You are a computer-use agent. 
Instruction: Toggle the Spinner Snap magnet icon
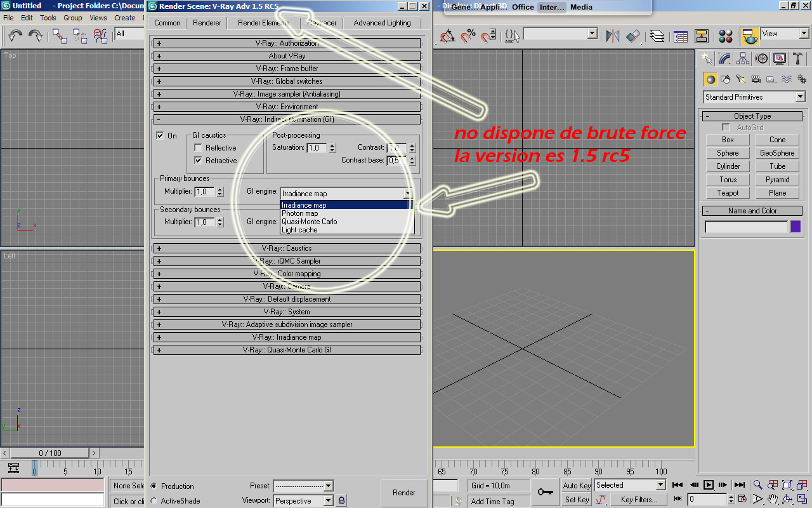click(488, 36)
